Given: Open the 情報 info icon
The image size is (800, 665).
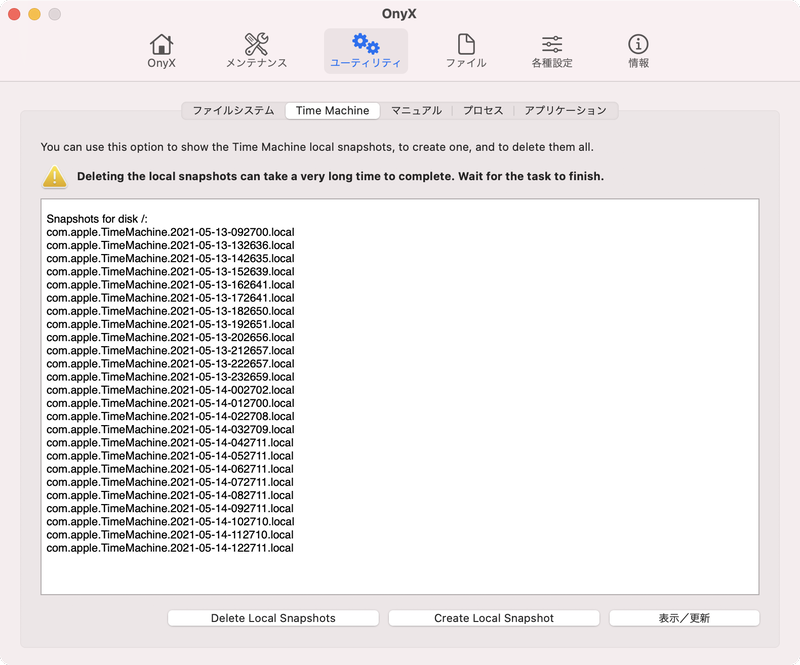Looking at the screenshot, I should coord(638,51).
